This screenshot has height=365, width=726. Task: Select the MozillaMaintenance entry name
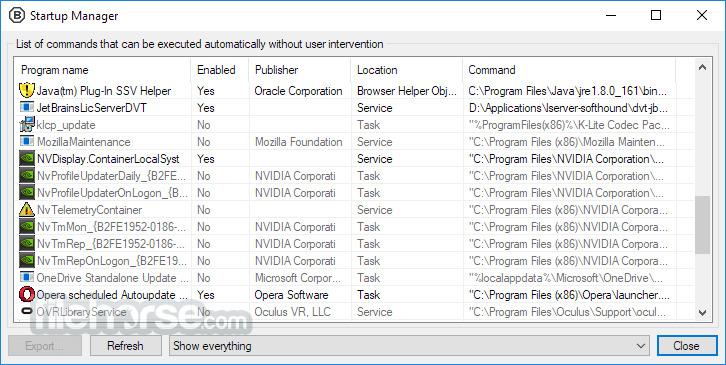(83, 142)
